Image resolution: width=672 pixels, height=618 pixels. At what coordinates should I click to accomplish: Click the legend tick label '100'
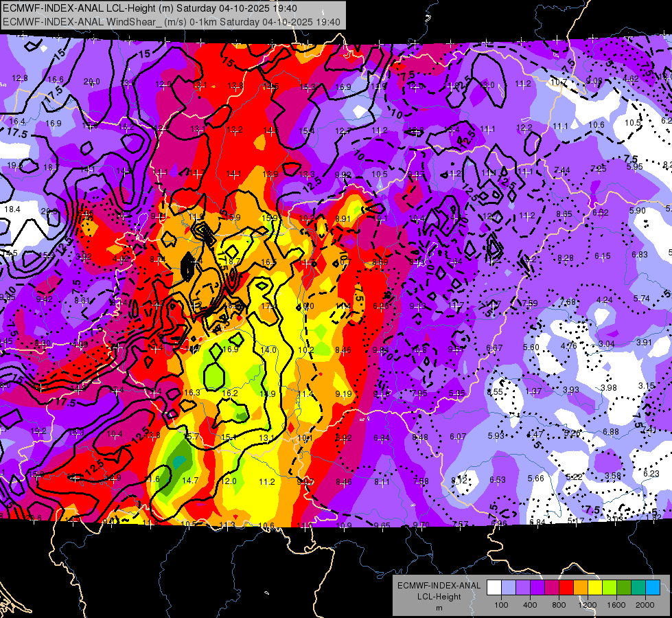coord(501,605)
